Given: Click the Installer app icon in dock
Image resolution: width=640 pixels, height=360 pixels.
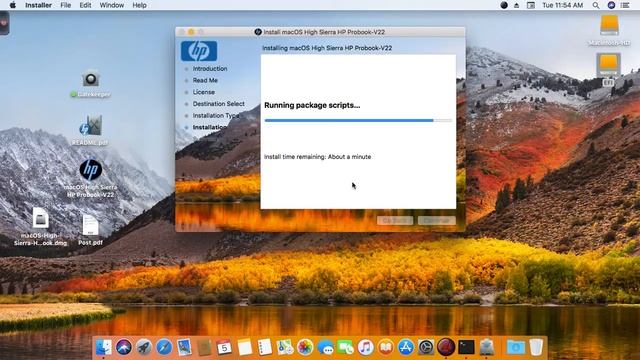Looking at the screenshot, I should (x=487, y=347).
